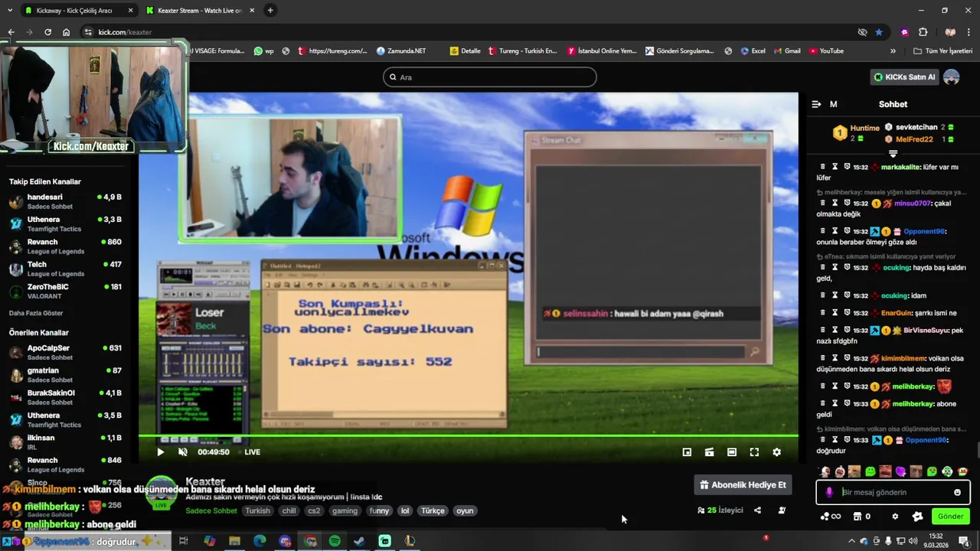Share the stream via share icon
The height and width of the screenshot is (551, 980).
coord(757,510)
